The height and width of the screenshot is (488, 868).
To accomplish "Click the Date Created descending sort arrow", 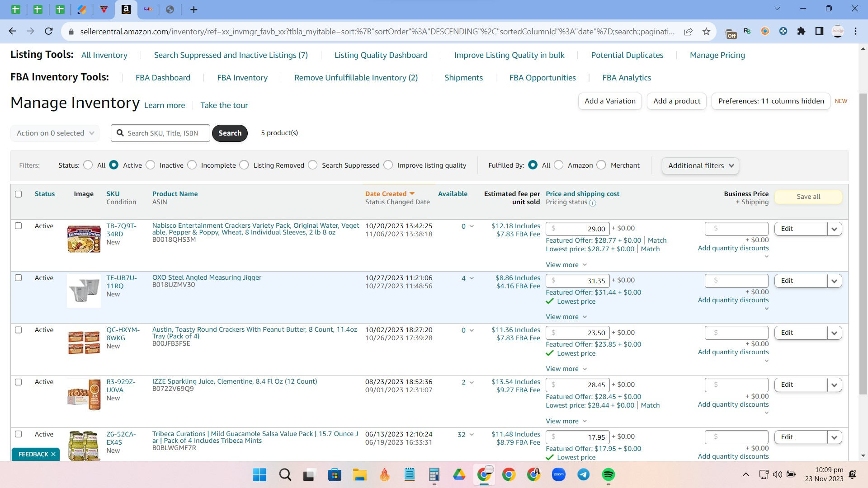I will coord(412,194).
